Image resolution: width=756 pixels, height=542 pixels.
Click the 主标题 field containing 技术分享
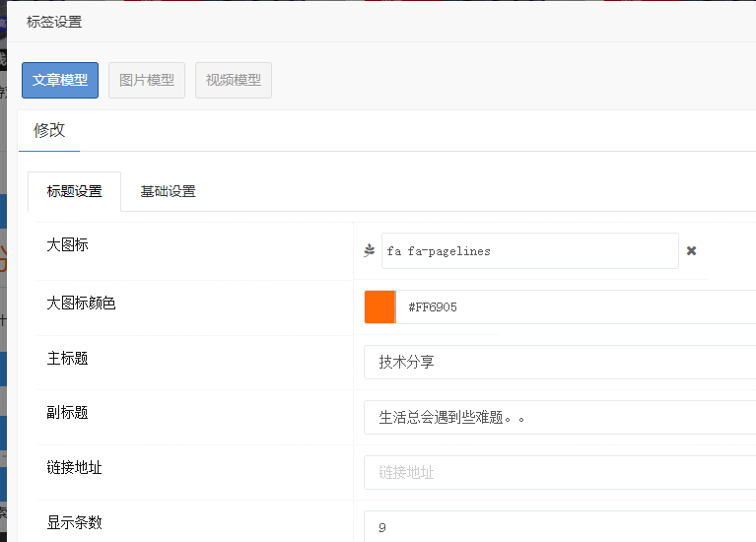[x=562, y=362]
